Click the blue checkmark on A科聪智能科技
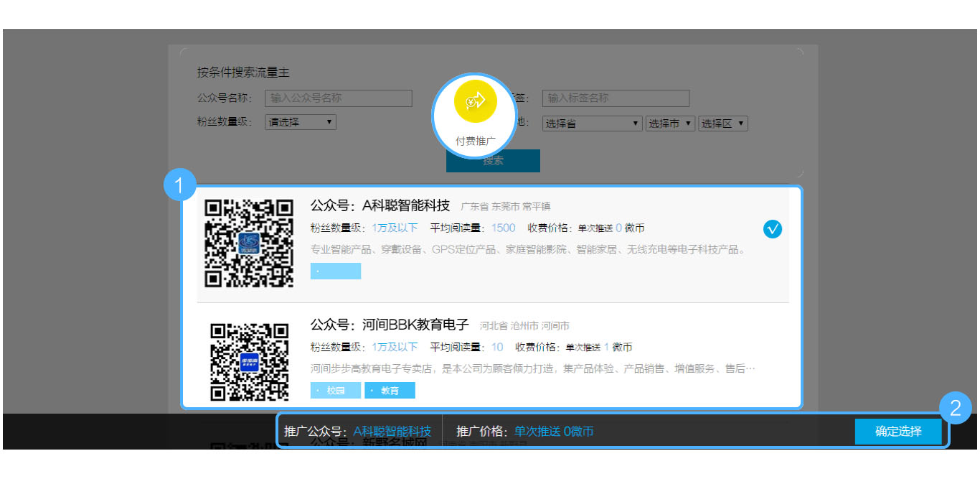980x479 pixels. [x=773, y=229]
